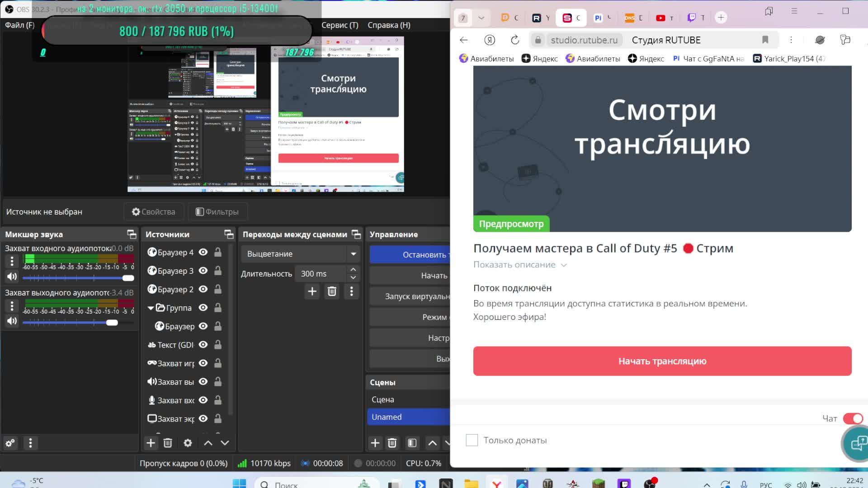This screenshot has height=488, width=868.
Task: Toggle visibility of Браузер 2 source
Action: click(203, 289)
